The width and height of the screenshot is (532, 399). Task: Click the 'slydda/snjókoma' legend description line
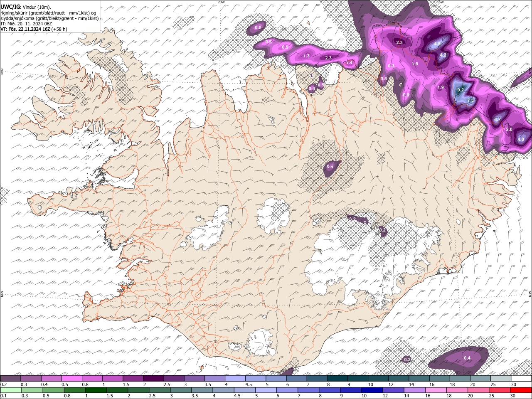(49, 18)
